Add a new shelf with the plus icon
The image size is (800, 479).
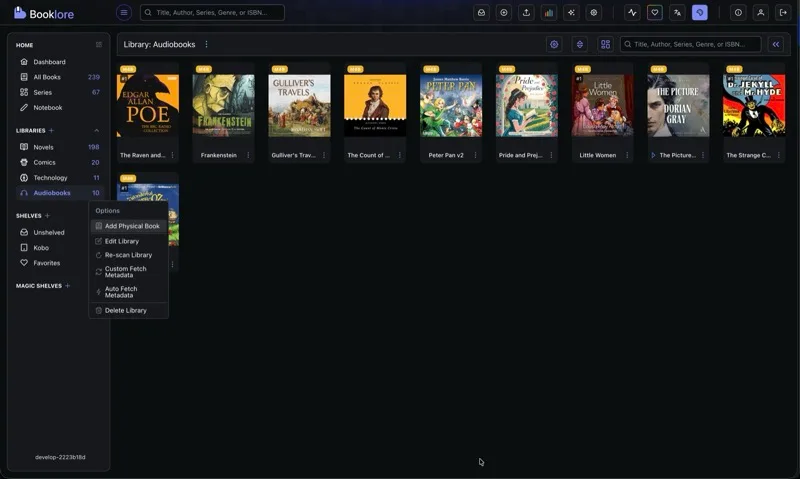[47, 216]
